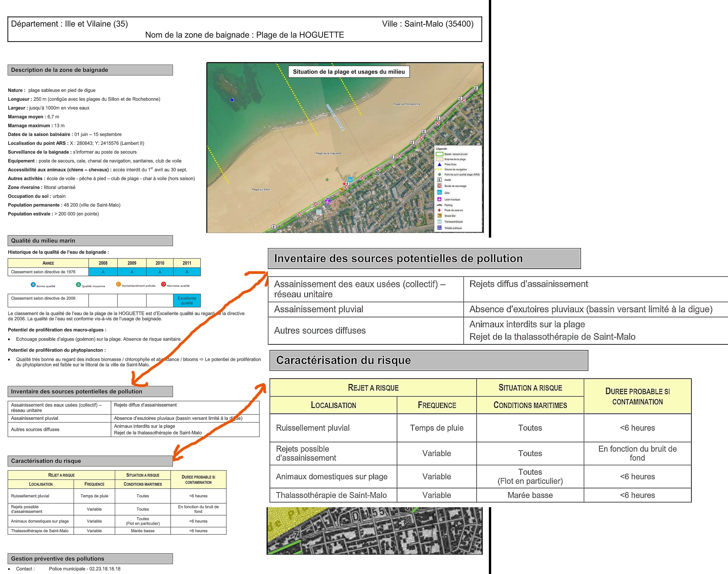This screenshot has height=574, width=728.
Task: Click the red Poste de secours cross on map
Action: 344,184
